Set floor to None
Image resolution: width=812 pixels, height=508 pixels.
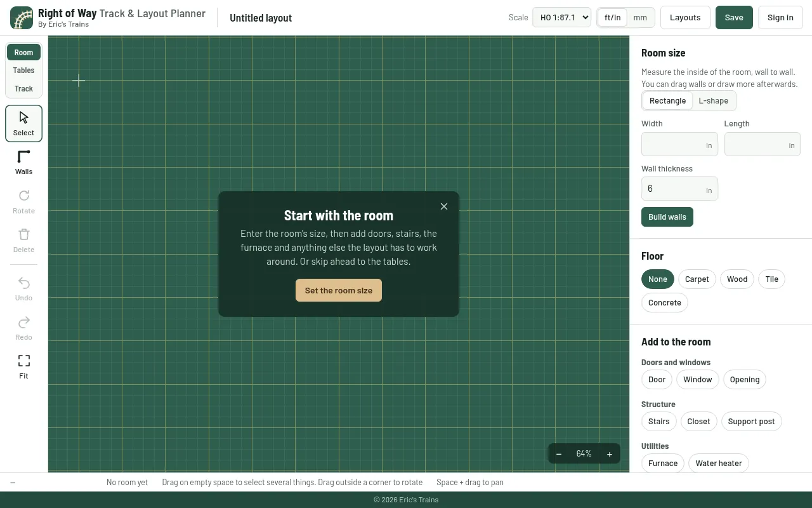[x=658, y=279]
